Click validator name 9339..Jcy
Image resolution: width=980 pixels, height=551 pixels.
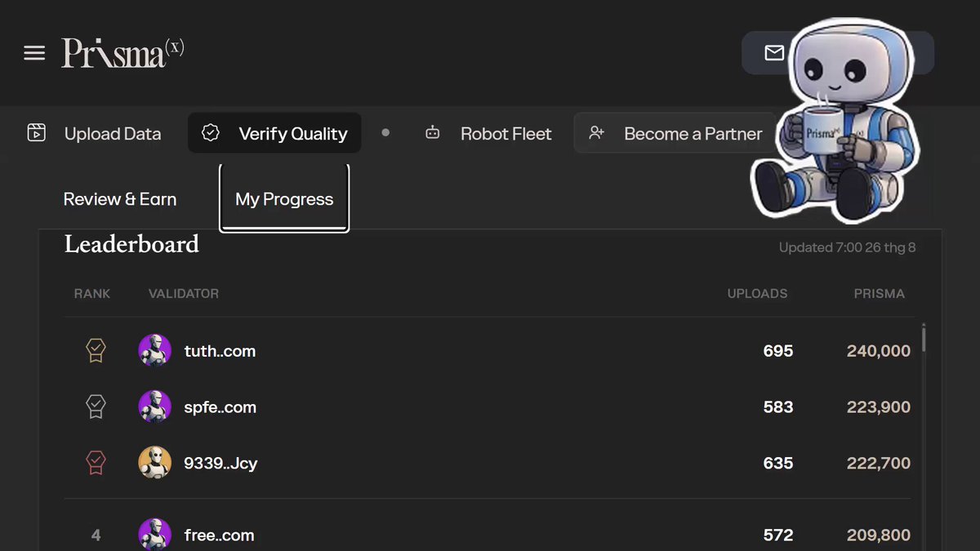tap(221, 463)
